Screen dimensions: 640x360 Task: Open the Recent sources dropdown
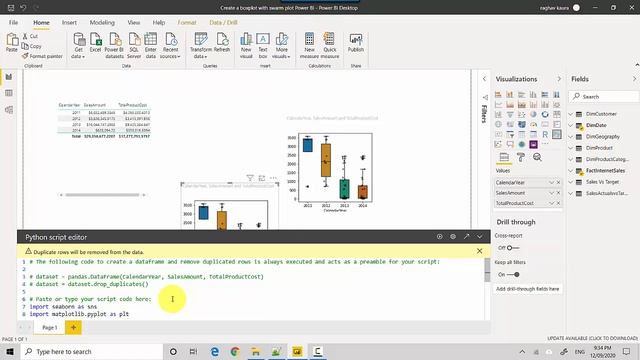[x=170, y=46]
